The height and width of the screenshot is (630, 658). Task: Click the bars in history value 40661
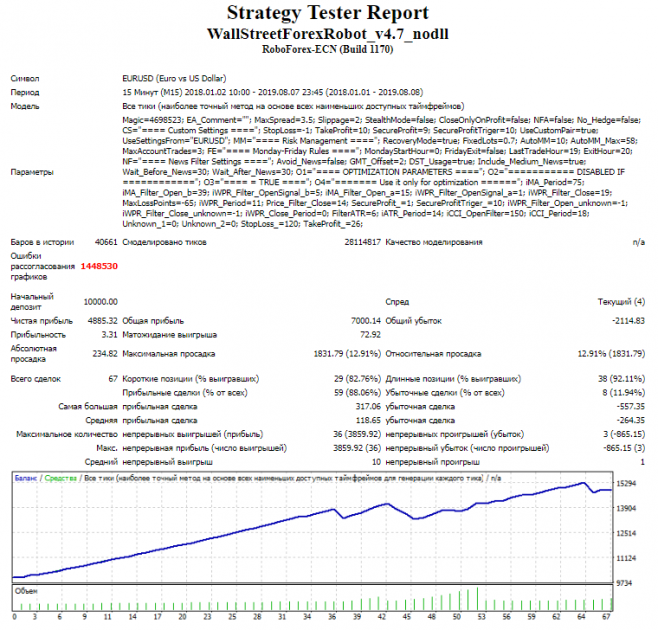[106, 242]
